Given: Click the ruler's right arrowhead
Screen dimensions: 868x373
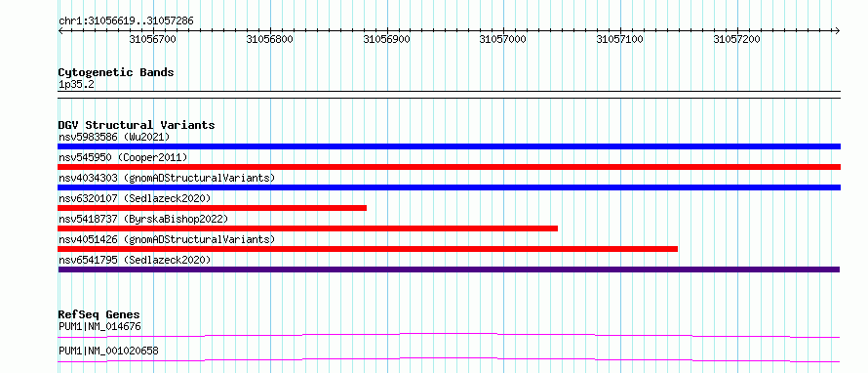Looking at the screenshot, I should tap(838, 30).
